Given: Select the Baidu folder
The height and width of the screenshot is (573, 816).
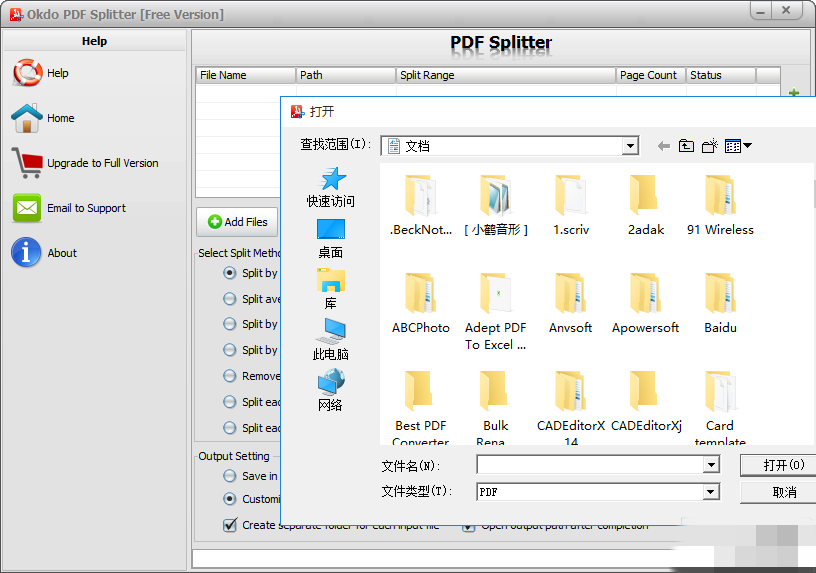Looking at the screenshot, I should coord(720,303).
